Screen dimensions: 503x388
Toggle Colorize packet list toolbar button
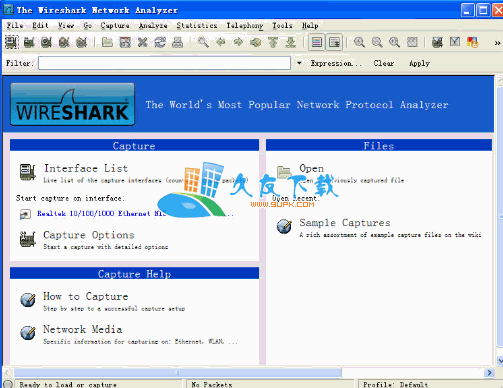click(x=317, y=42)
